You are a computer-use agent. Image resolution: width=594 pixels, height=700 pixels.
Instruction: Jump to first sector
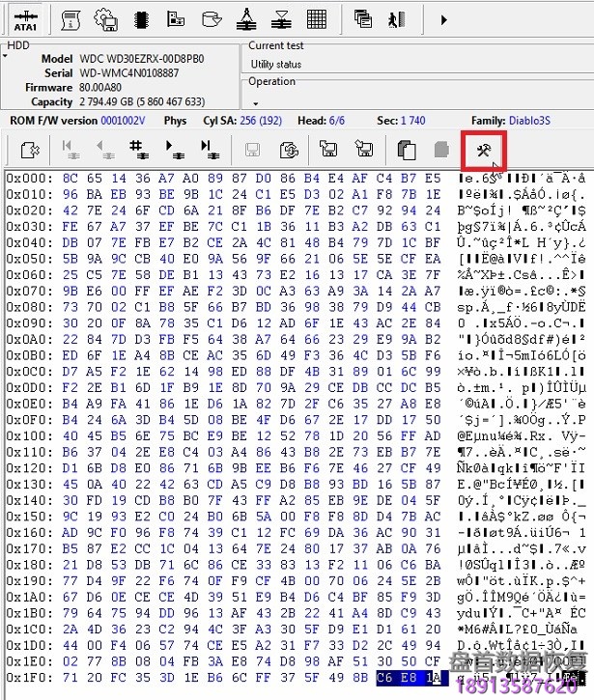tap(71, 150)
